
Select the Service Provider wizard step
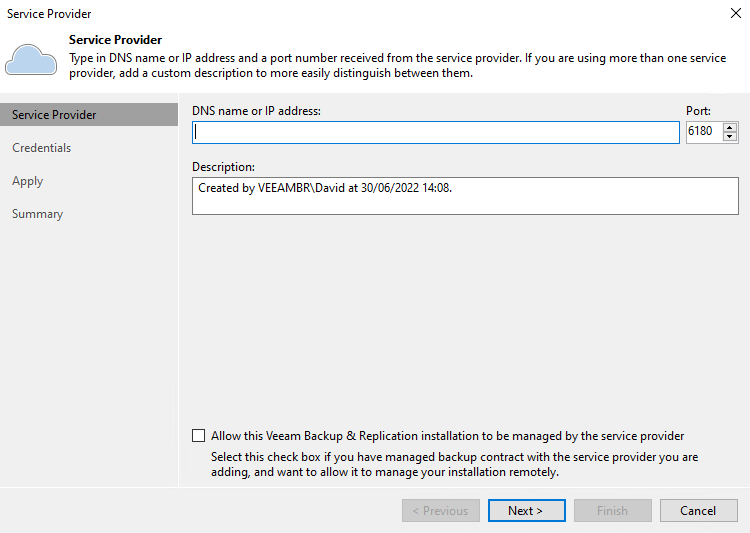pos(54,115)
